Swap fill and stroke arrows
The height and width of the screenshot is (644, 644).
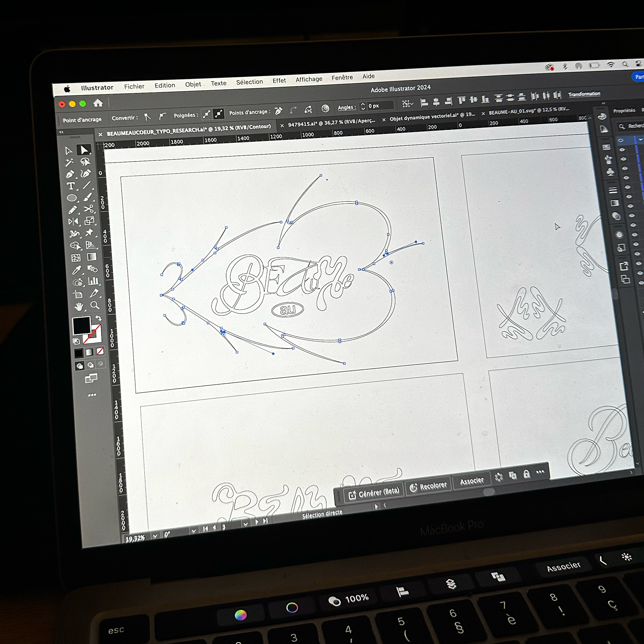pyautogui.click(x=98, y=318)
